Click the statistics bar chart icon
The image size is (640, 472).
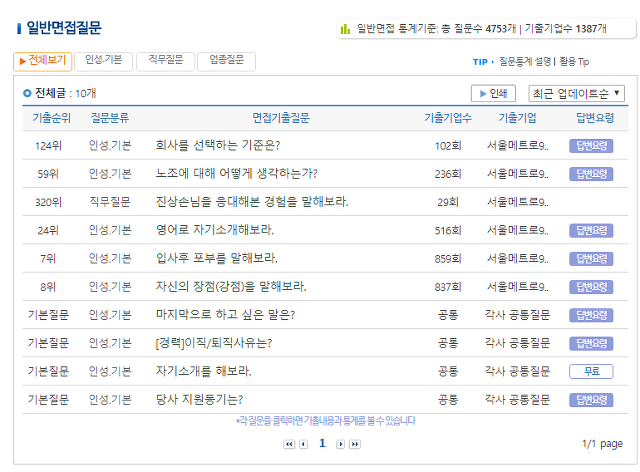[x=345, y=29]
